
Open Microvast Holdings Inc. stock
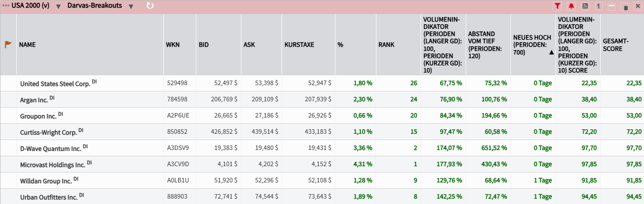(53, 164)
